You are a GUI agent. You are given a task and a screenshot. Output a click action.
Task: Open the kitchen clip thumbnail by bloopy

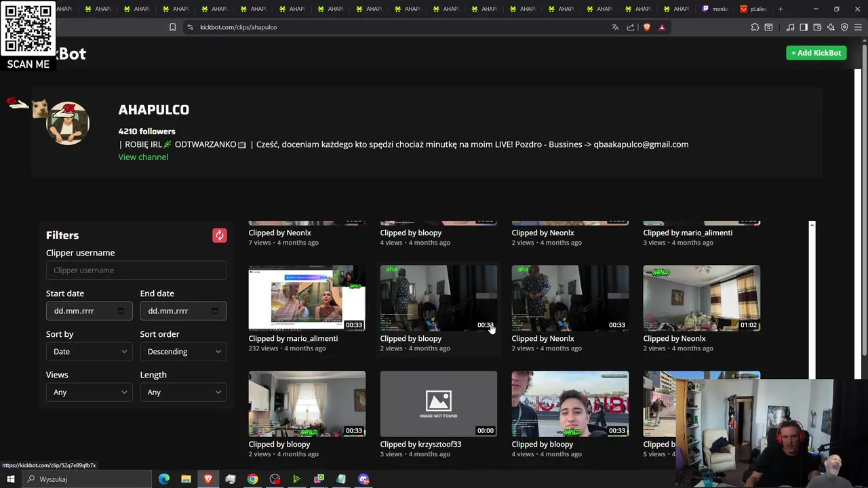tap(307, 403)
